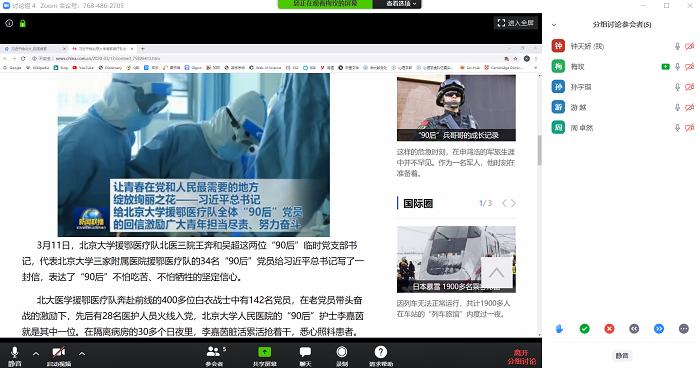700x368 pixels.
Task: Click the green encryption lock icon
Action: click(23, 23)
